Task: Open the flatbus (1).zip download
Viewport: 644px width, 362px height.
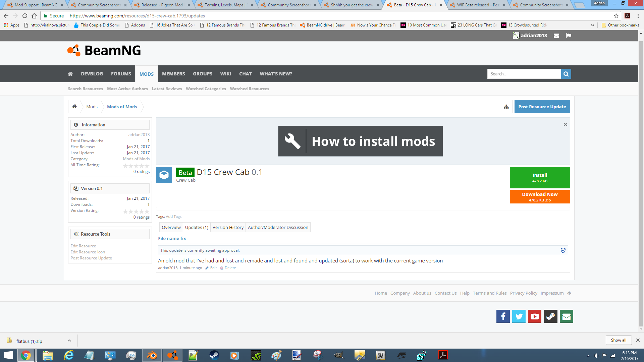Action: click(29, 341)
